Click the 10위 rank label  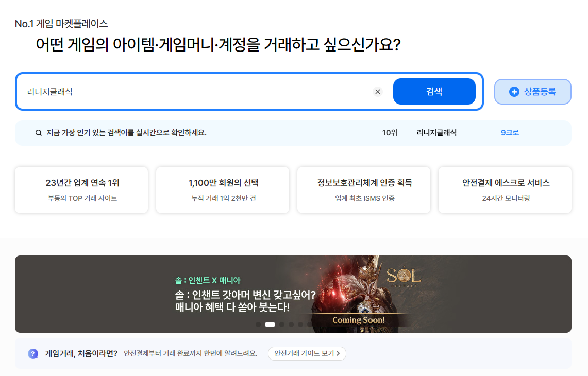390,133
